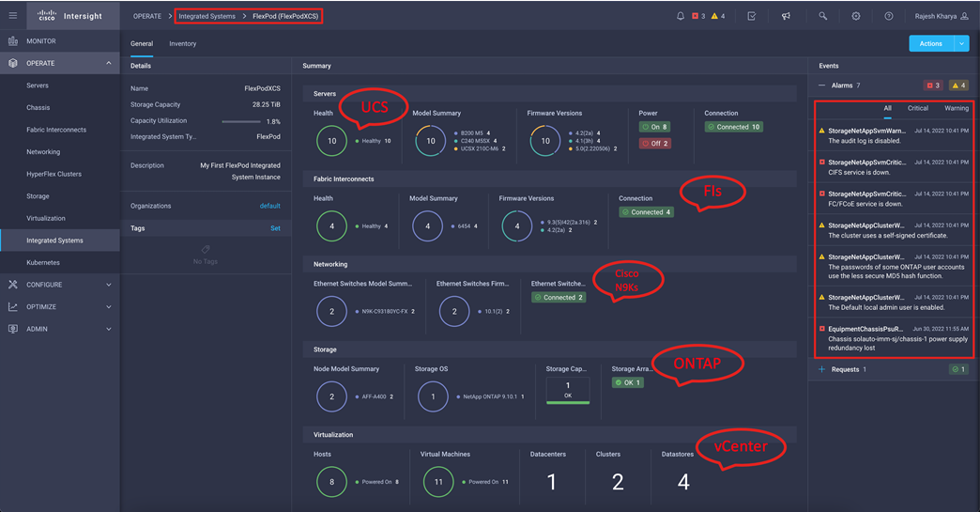980x512 pixels.
Task: Click red critical badge in Alarms row
Action: (933, 85)
